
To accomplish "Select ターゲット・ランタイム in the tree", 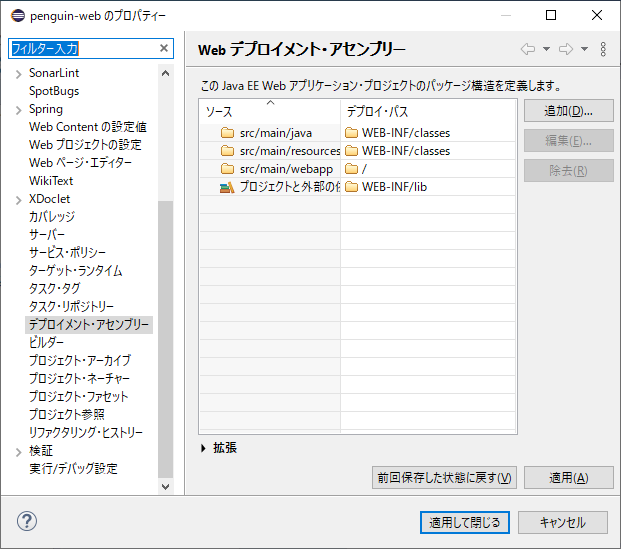I will [76, 271].
